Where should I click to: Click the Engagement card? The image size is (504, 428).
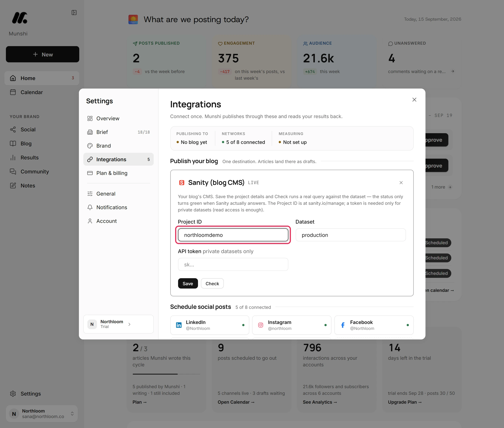[x=252, y=62]
